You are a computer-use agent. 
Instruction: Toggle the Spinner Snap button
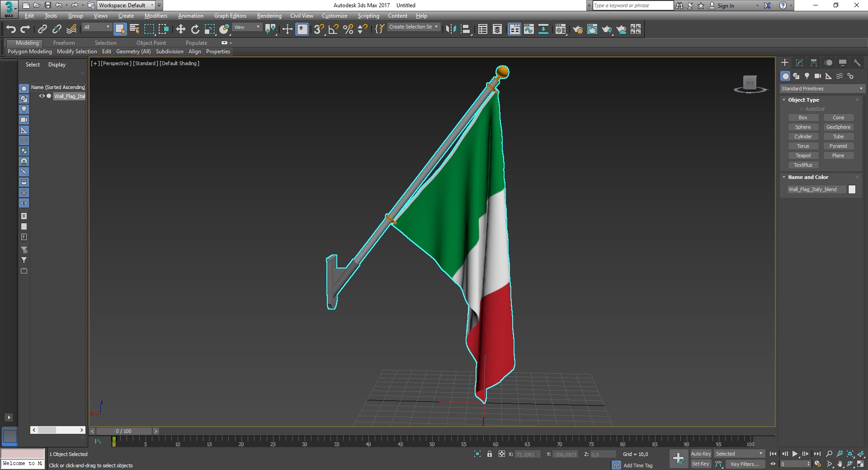click(362, 29)
